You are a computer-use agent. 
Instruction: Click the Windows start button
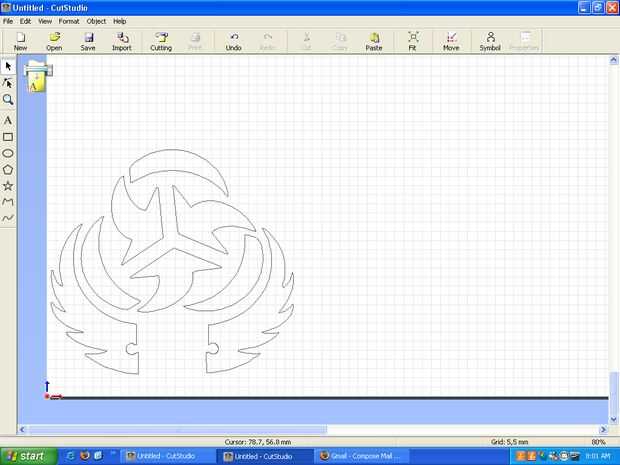pos(28,456)
